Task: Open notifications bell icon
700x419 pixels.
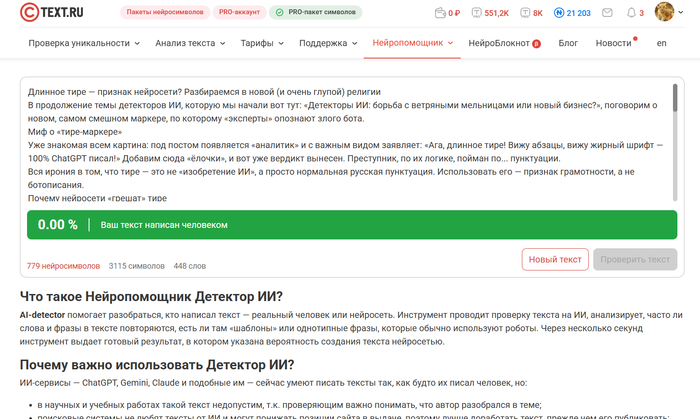Action: point(631,13)
